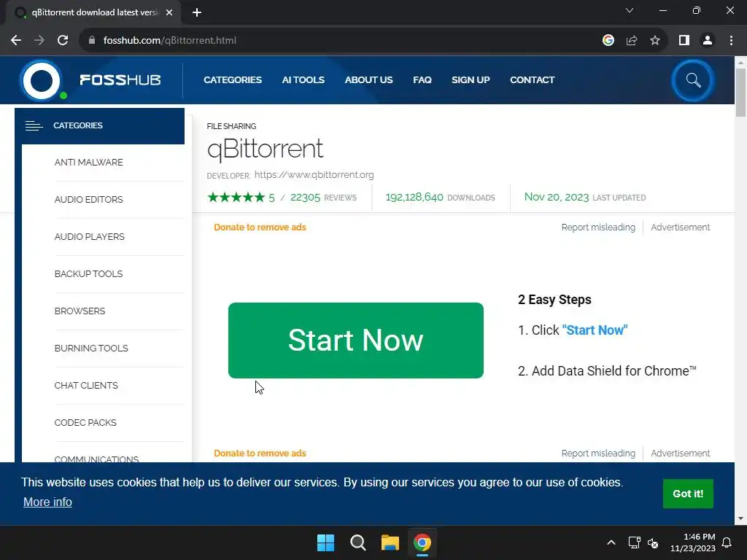Click the Google icon in address bar

608,41
